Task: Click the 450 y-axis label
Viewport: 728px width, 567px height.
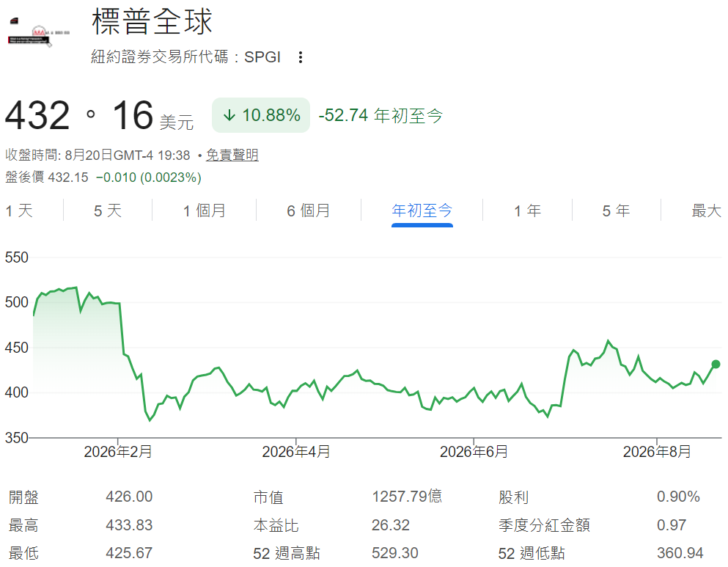Action: pyautogui.click(x=17, y=348)
